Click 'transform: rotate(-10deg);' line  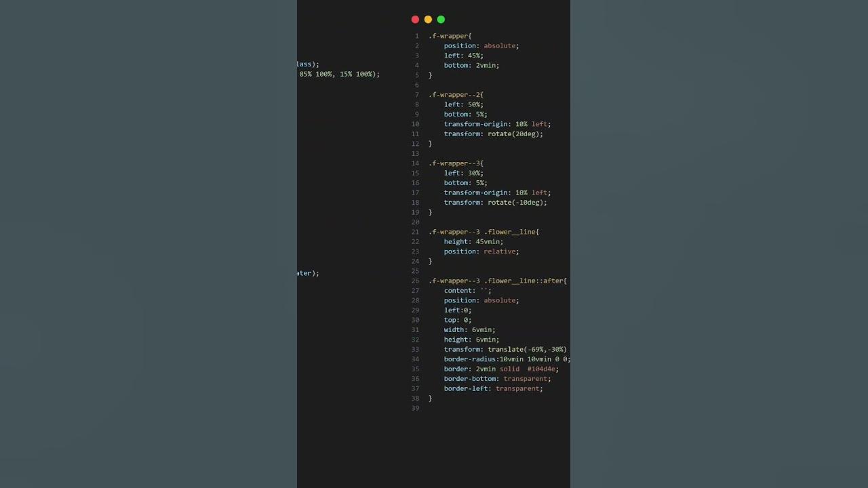click(496, 203)
